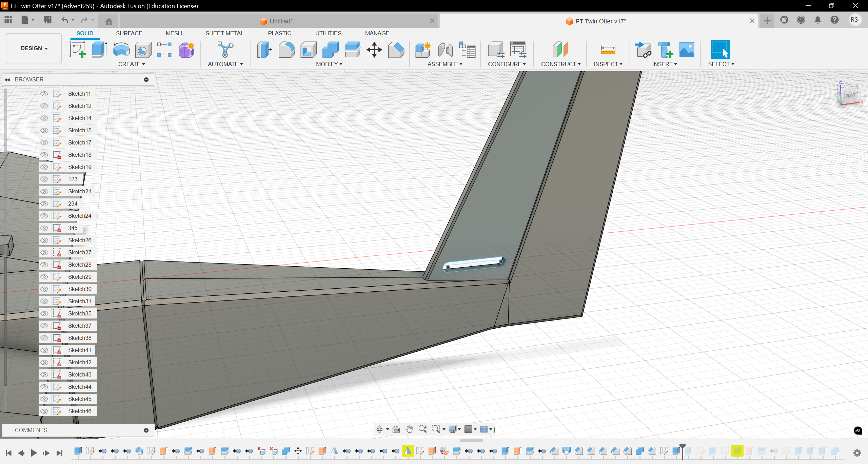
Task: Open the DESIGN workspace dropdown
Action: [x=34, y=49]
